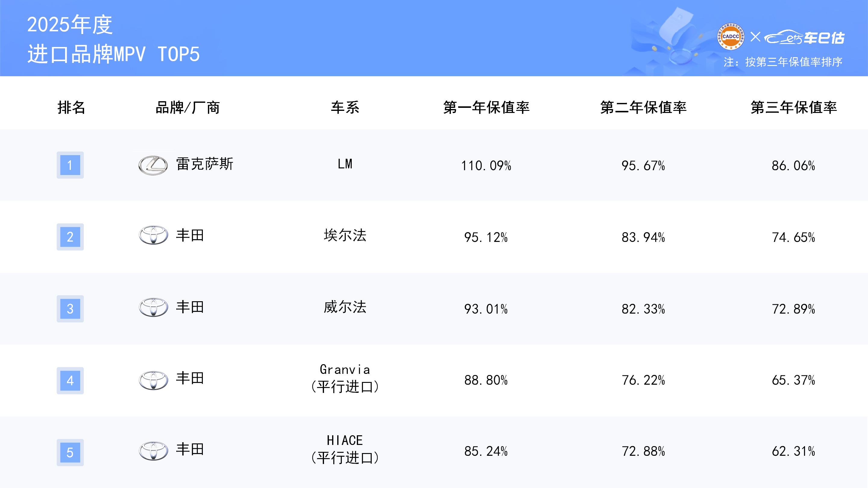The image size is (868, 488).
Task: Select the rank 1 number badge
Action: (x=70, y=165)
